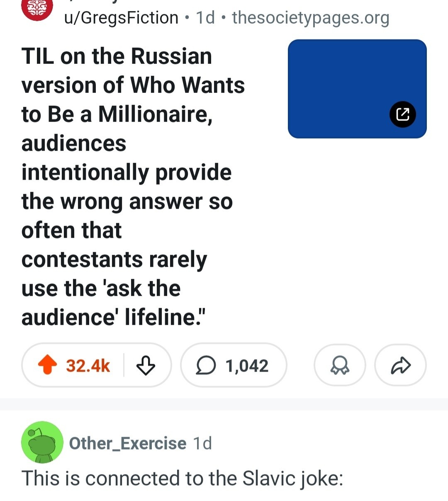View the Other_Exercise username profile
Image resolution: width=448 pixels, height=501 pixels.
coord(128,443)
